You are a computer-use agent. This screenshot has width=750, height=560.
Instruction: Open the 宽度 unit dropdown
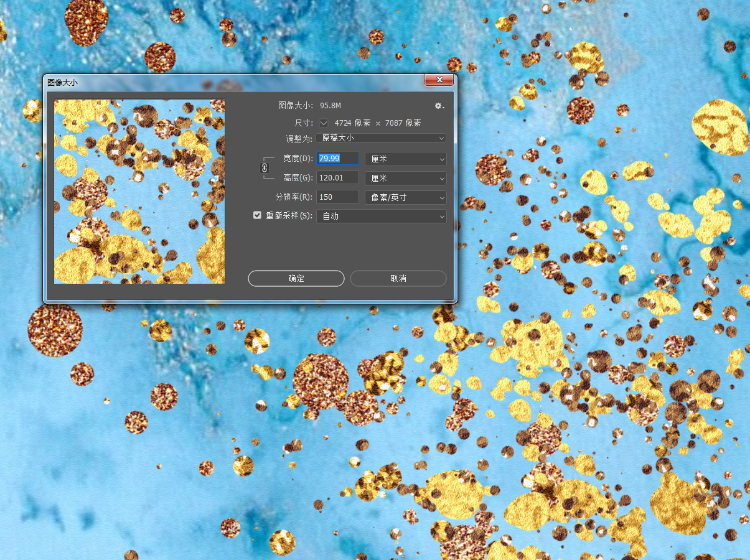pyautogui.click(x=406, y=159)
